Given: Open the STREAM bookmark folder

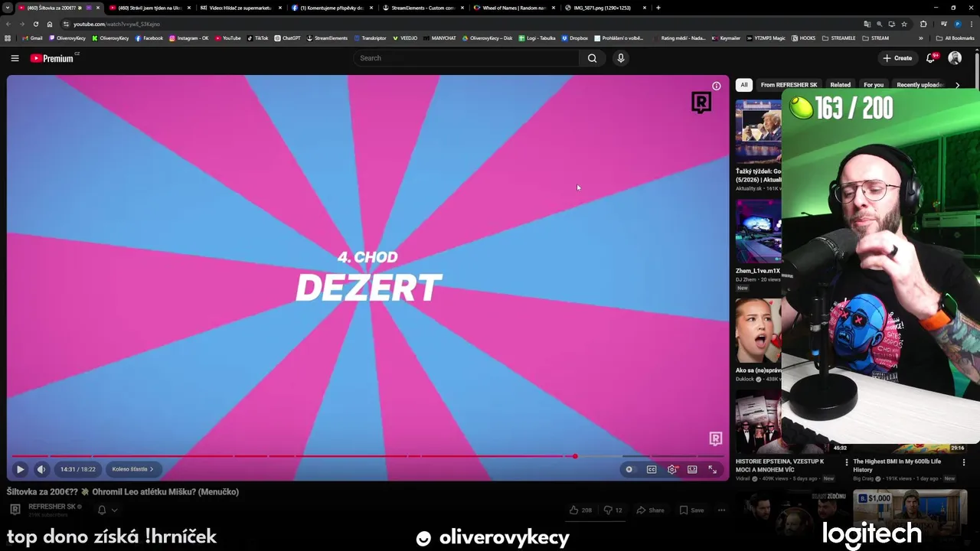Looking at the screenshot, I should click(876, 38).
